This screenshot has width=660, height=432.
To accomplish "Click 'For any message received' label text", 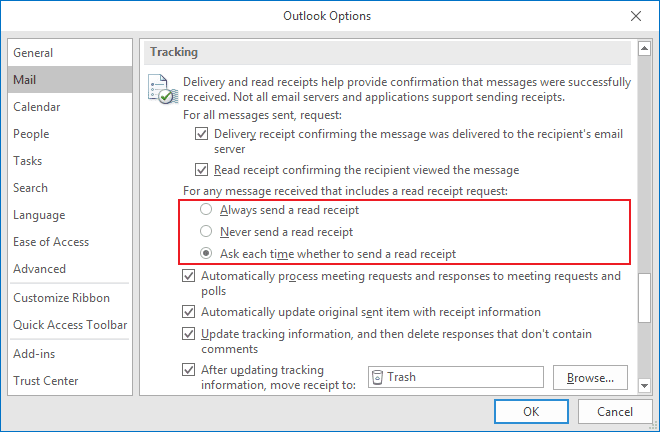I will (345, 191).
